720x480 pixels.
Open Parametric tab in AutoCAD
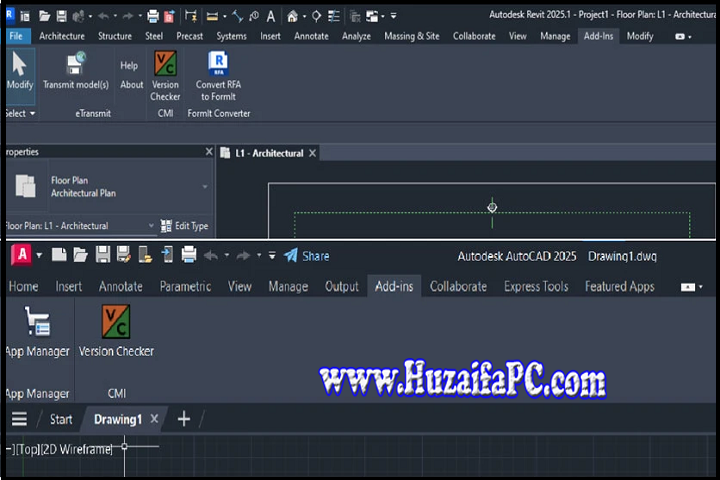pos(186,287)
